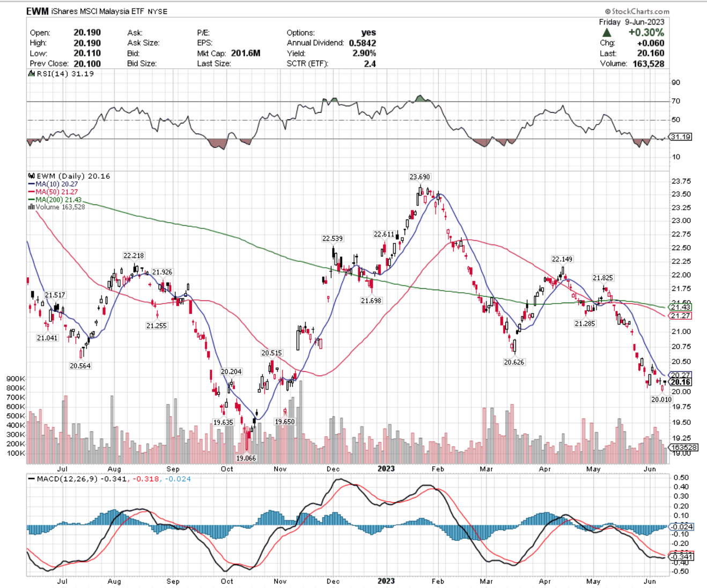
Task: Click the iShares MSCI Malaysia ETF name
Action: 98,11
